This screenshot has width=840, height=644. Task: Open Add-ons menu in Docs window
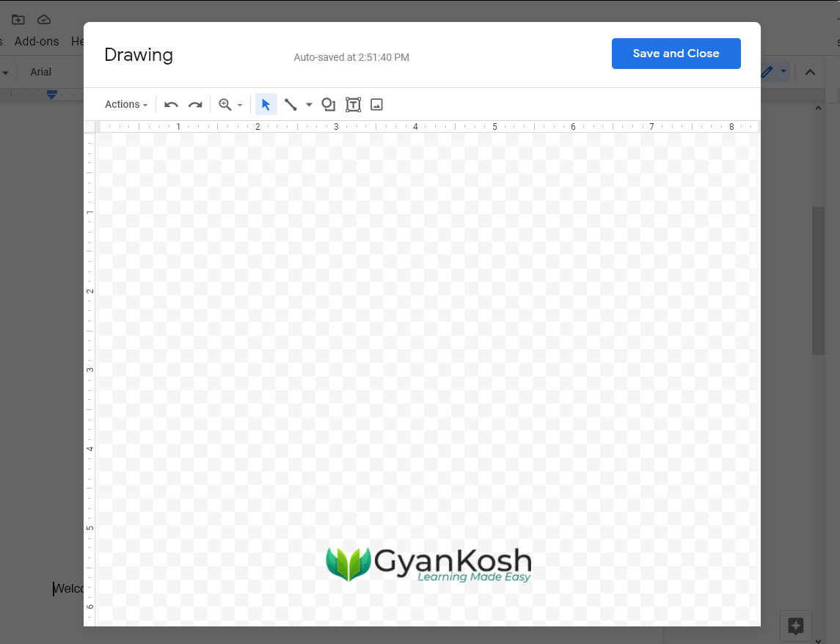(x=37, y=41)
